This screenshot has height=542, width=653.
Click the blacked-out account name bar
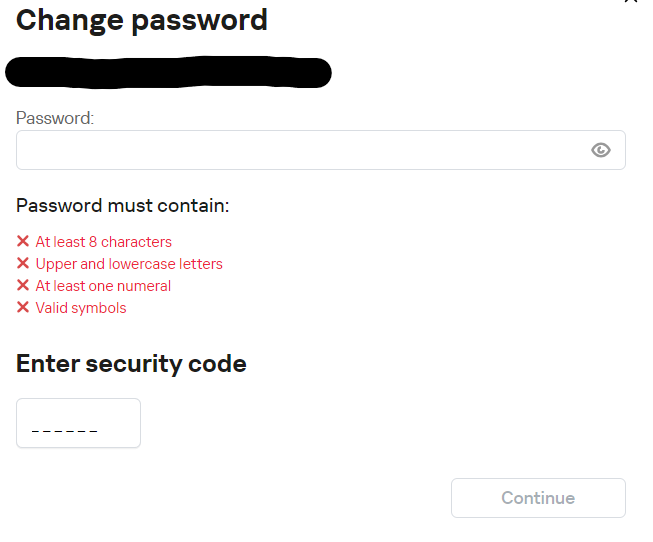[168, 73]
